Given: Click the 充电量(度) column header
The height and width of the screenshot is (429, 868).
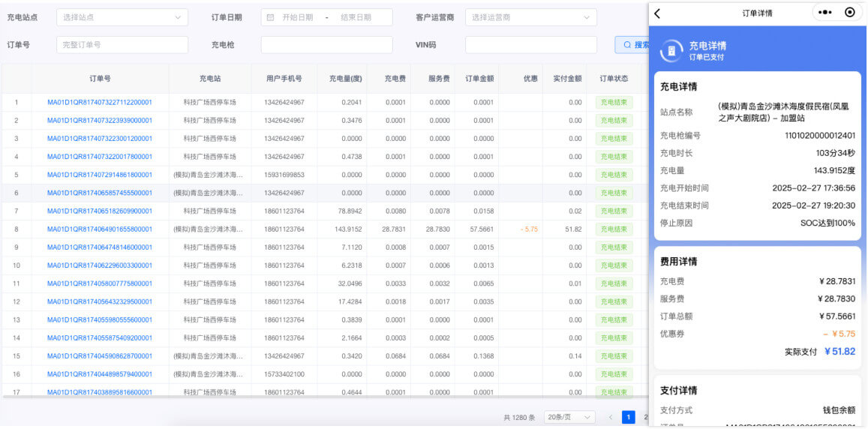Looking at the screenshot, I should (x=345, y=79).
